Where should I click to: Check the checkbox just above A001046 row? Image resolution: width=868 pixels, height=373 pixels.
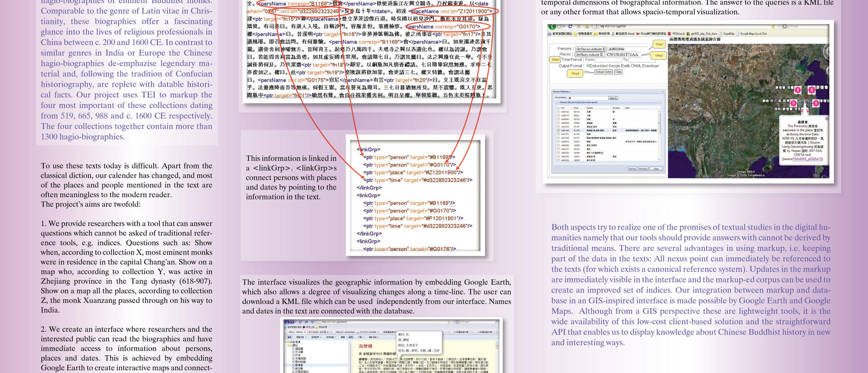[558, 127]
